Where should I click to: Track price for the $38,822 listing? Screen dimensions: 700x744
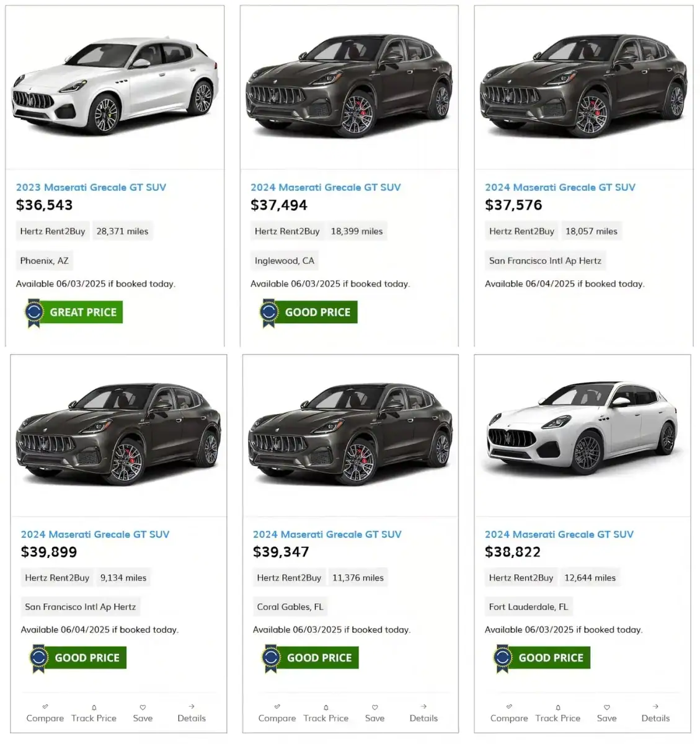[x=557, y=707]
